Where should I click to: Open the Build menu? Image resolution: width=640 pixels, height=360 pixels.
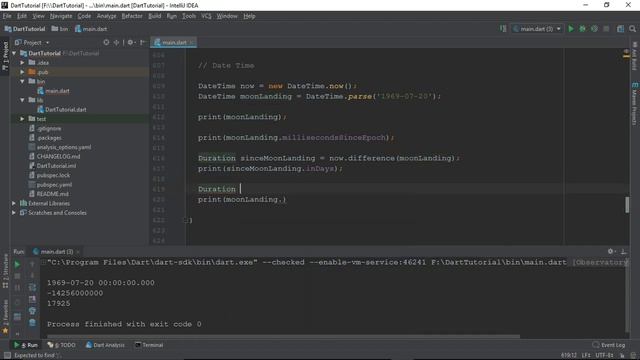tap(154, 16)
